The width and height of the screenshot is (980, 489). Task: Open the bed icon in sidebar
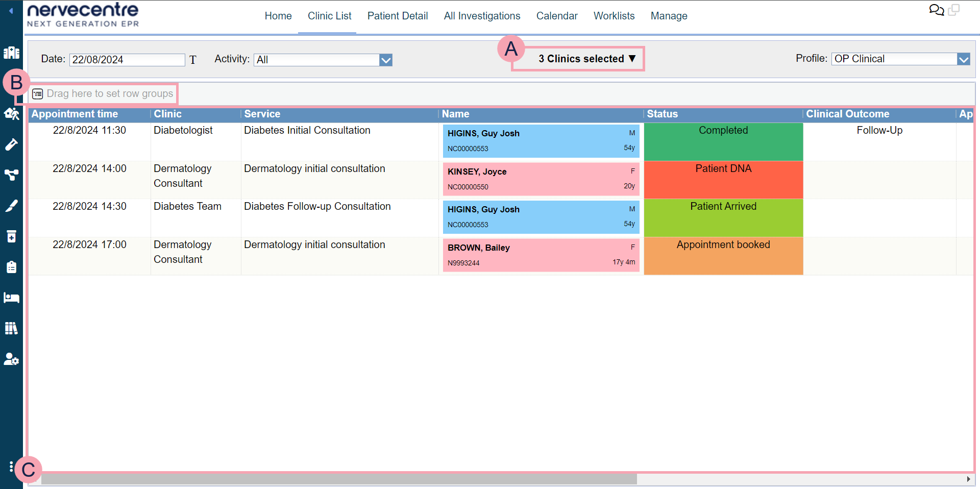point(11,298)
